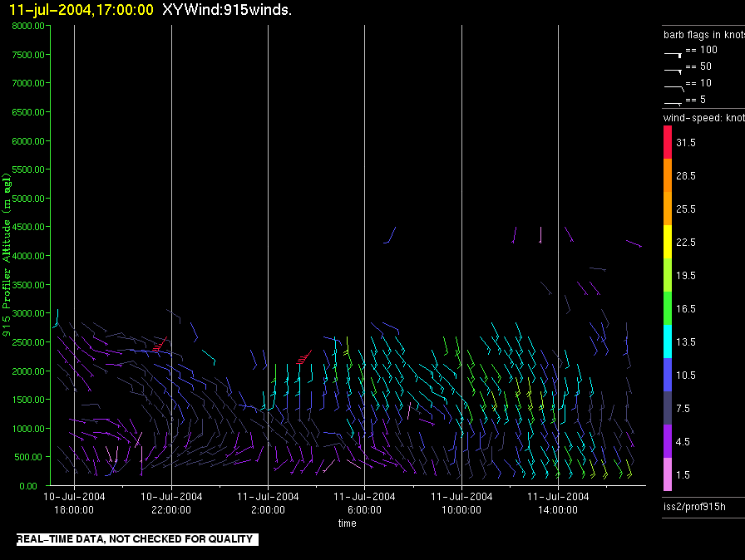The image size is (745, 560).
Task: Select the cyan 13.5 knot color swatch
Action: point(668,341)
